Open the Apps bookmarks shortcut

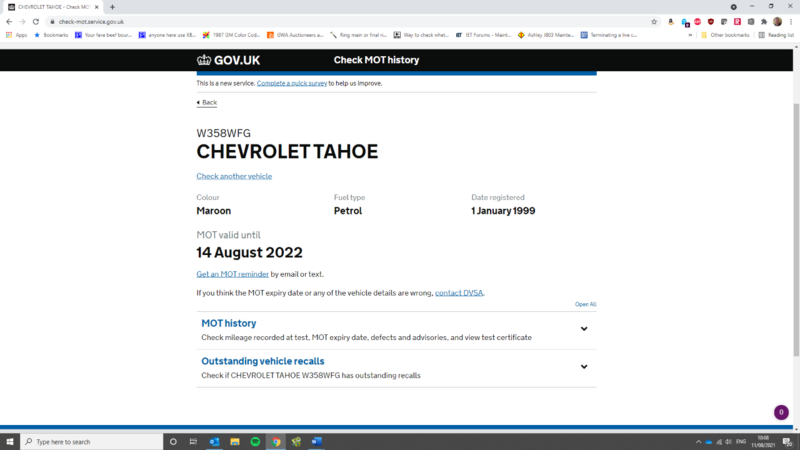16,35
